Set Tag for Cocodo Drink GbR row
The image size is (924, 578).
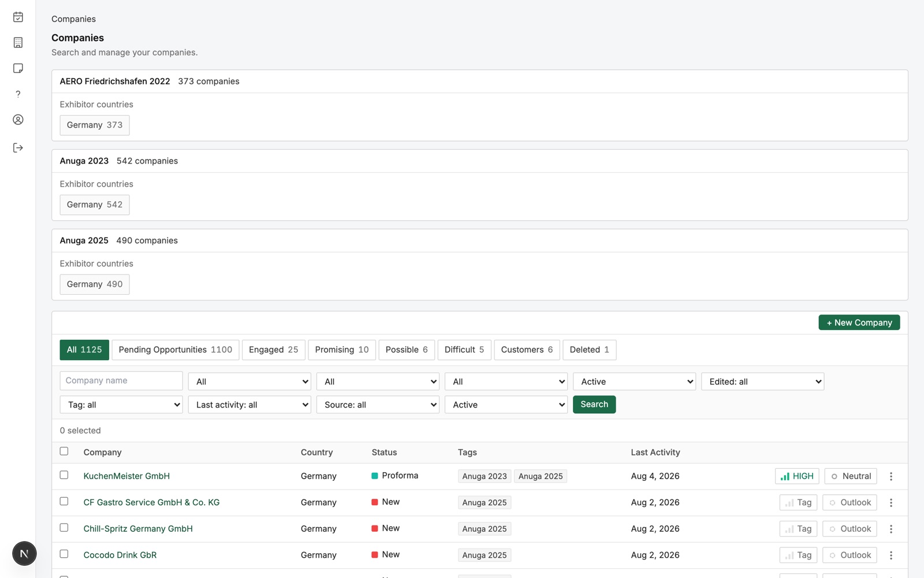tap(798, 555)
